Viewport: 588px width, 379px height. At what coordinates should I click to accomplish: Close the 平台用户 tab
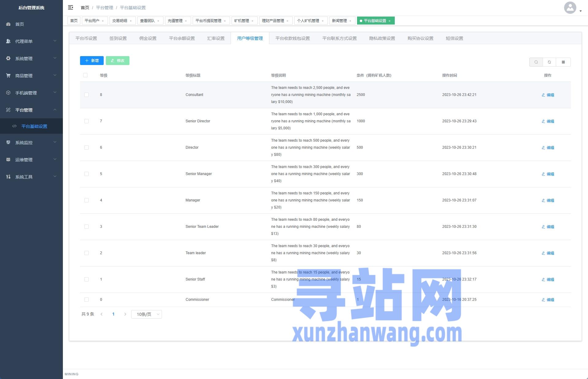[103, 21]
